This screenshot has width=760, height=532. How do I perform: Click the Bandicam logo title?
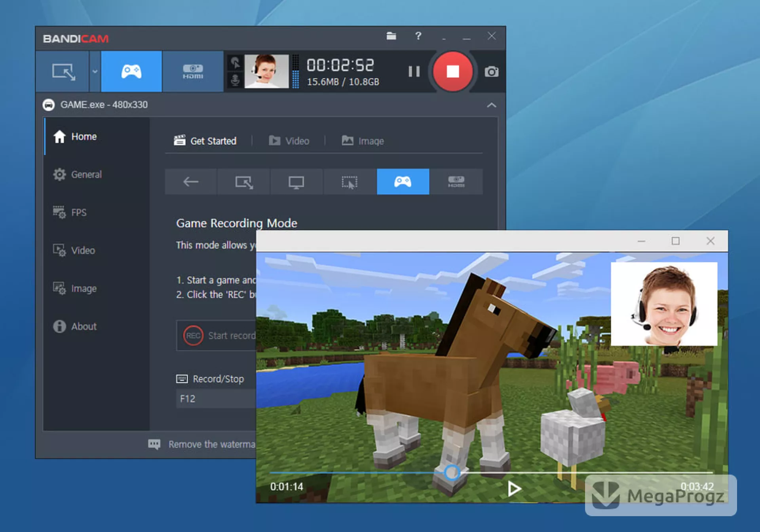tap(76, 39)
